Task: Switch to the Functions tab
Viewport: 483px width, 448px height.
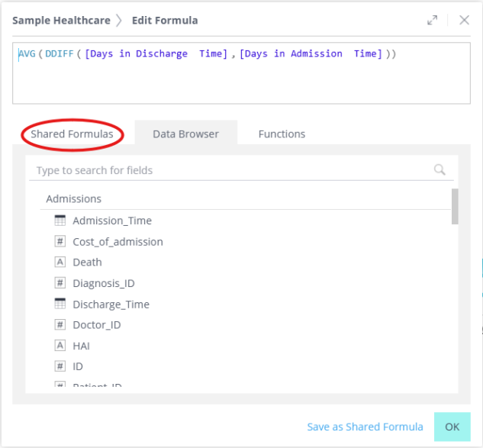Action: point(282,134)
